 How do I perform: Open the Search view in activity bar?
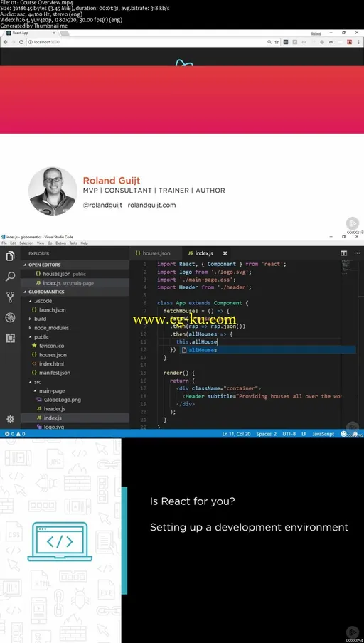(10, 277)
